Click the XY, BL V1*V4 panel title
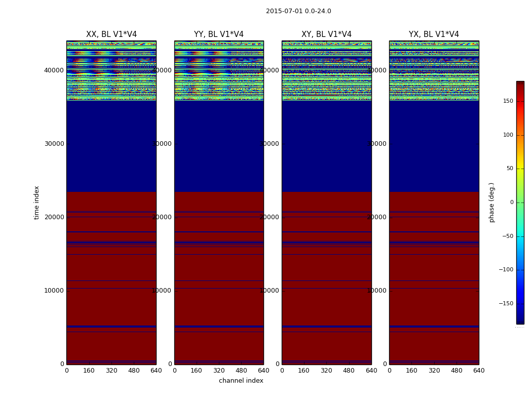The height and width of the screenshot is (405, 532). point(326,34)
